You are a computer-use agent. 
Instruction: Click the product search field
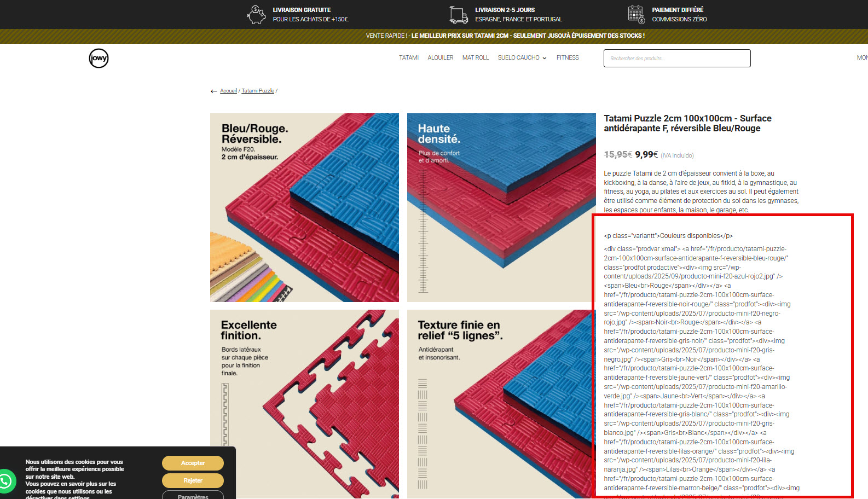click(677, 58)
